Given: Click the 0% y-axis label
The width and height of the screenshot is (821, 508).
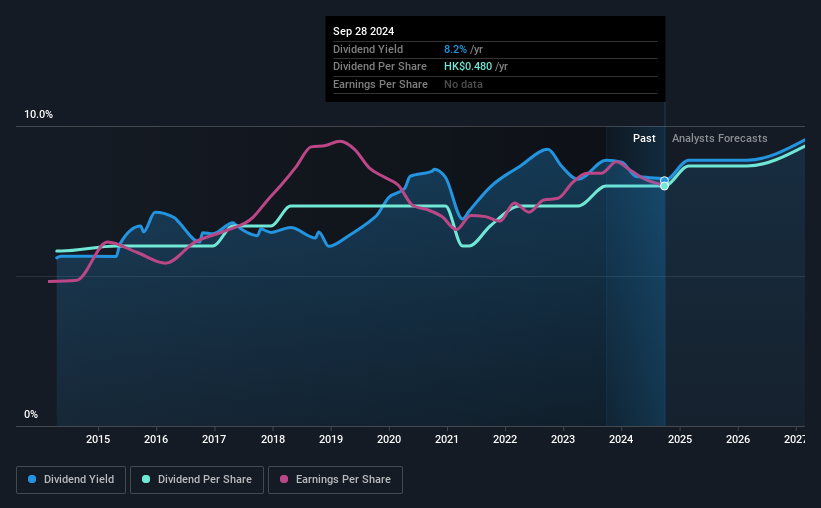Looking at the screenshot, I should point(31,414).
